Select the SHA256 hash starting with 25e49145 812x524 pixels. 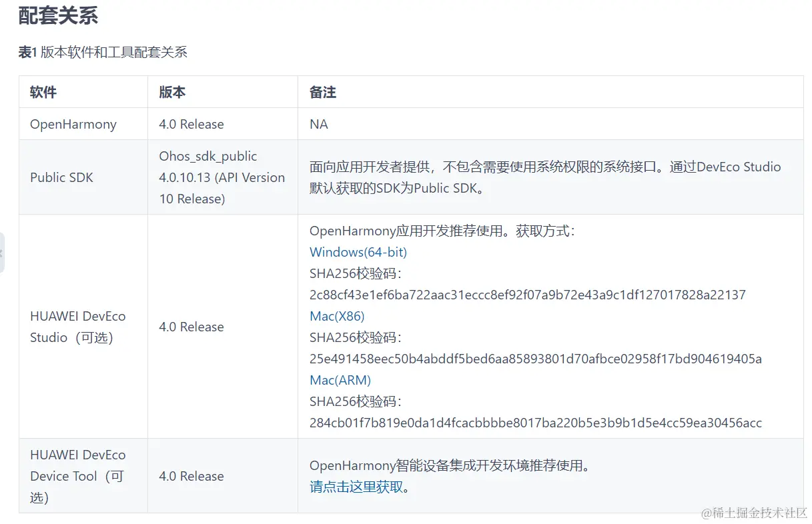(536, 359)
